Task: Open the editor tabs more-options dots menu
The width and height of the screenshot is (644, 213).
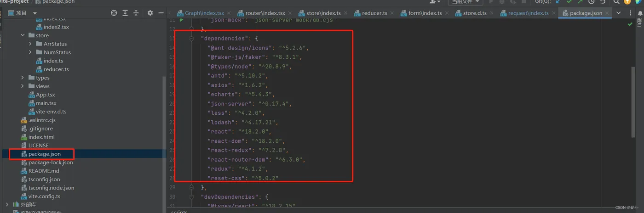Action: [629, 13]
